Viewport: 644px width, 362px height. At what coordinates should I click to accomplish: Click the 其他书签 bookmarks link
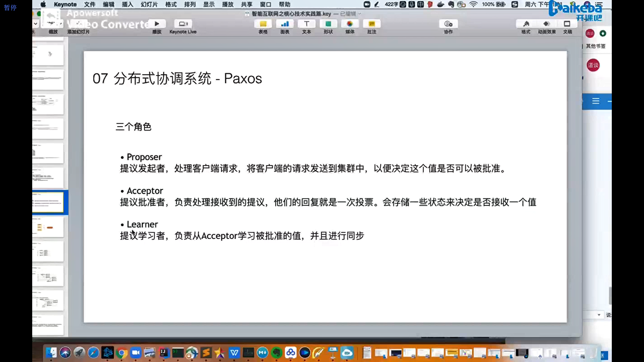pos(595,46)
